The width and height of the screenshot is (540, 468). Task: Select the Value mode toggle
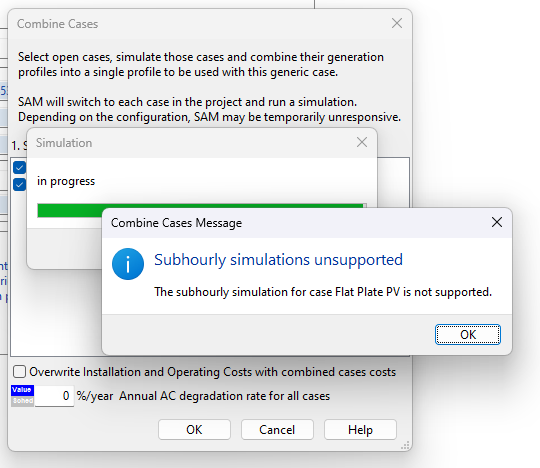coord(22,390)
